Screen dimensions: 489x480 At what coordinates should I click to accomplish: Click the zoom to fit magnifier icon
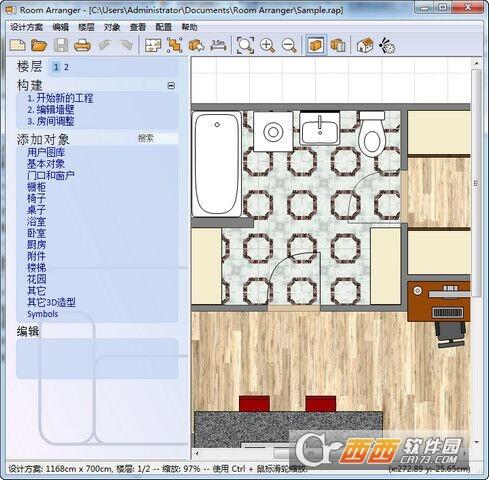pyautogui.click(x=245, y=45)
